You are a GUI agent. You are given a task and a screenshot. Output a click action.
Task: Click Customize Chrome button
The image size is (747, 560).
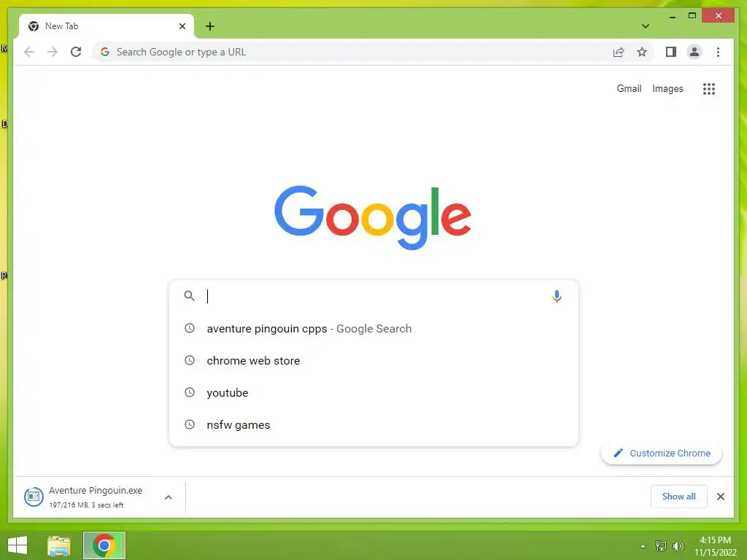[x=662, y=454]
